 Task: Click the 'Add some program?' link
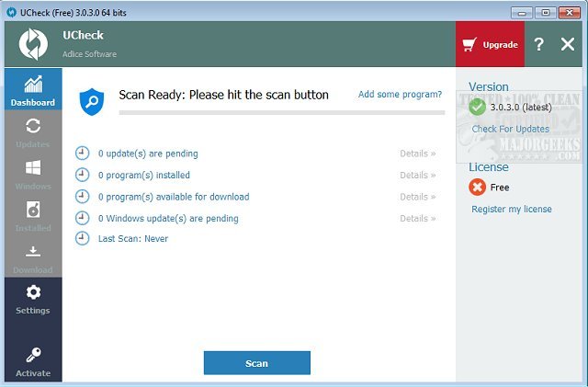click(400, 95)
